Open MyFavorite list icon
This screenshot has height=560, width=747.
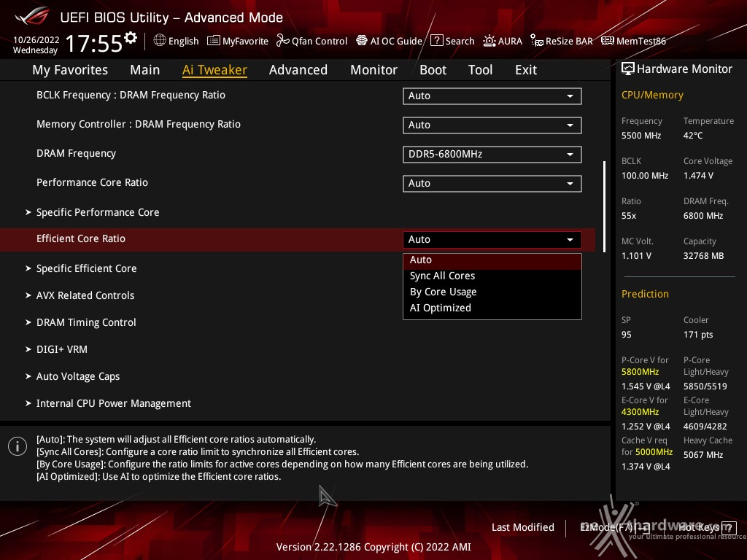tap(214, 41)
